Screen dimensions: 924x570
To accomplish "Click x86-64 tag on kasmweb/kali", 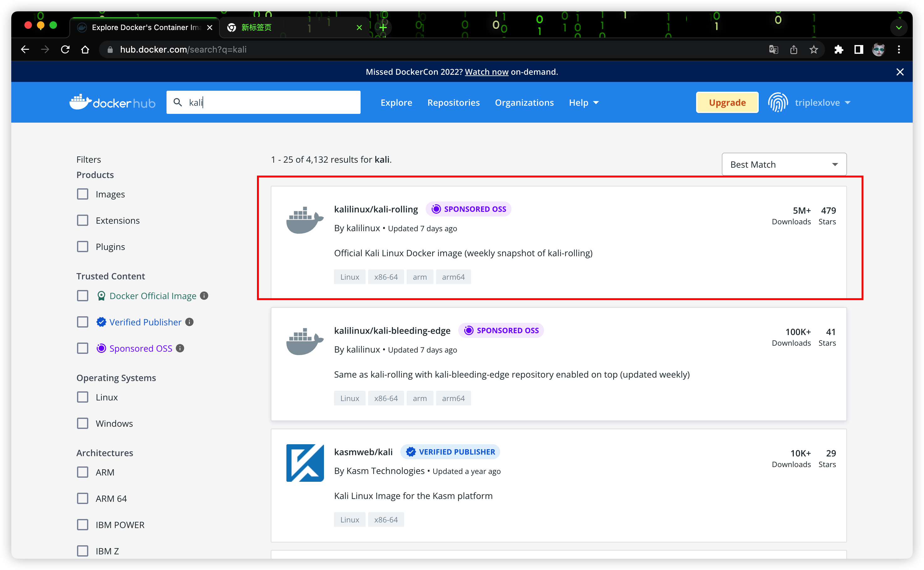I will [x=386, y=520].
